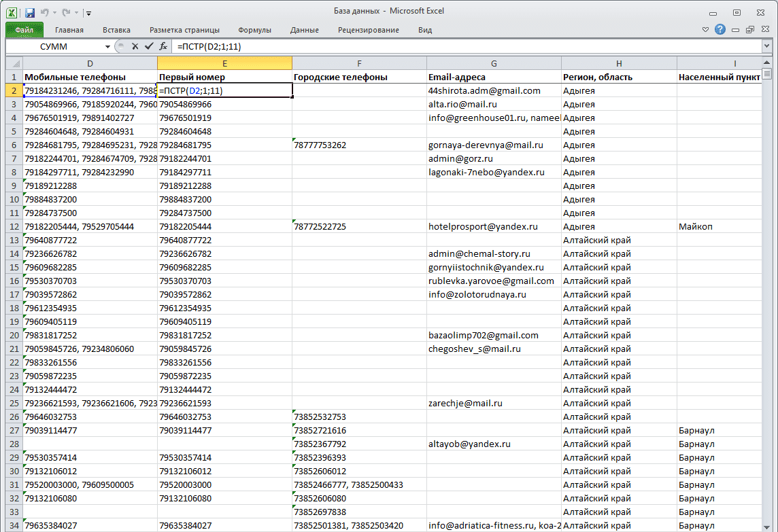Open the Разметка страницы tab

click(184, 30)
